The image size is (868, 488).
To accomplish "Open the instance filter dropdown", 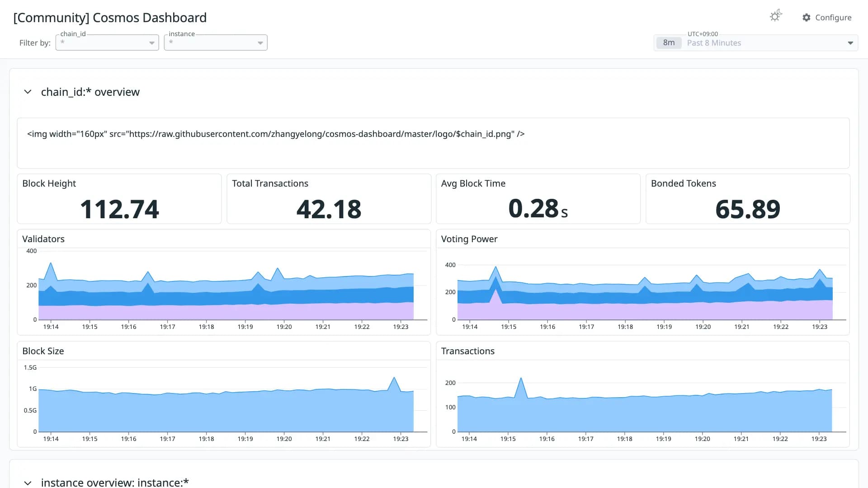I will pos(216,42).
